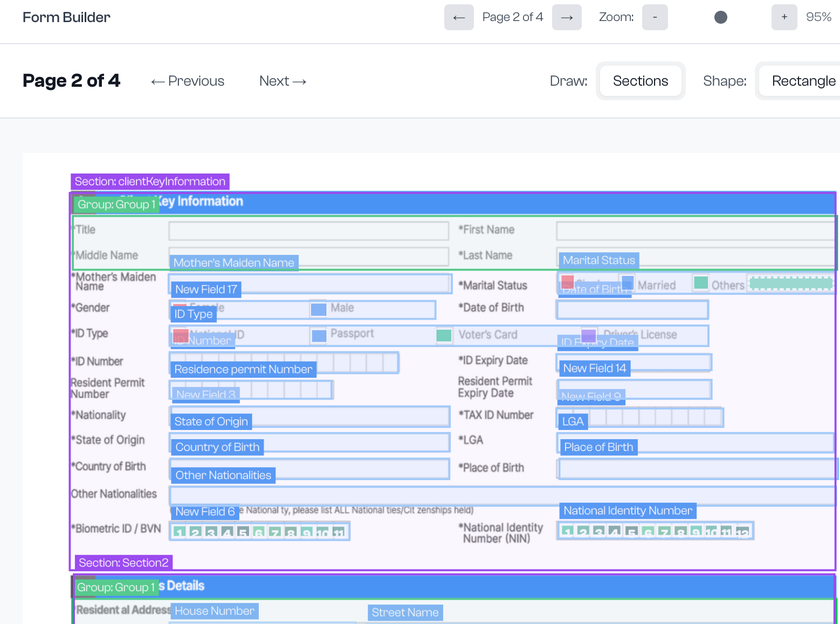Go to Next page link
Image resolution: width=840 pixels, height=624 pixels.
coord(283,81)
